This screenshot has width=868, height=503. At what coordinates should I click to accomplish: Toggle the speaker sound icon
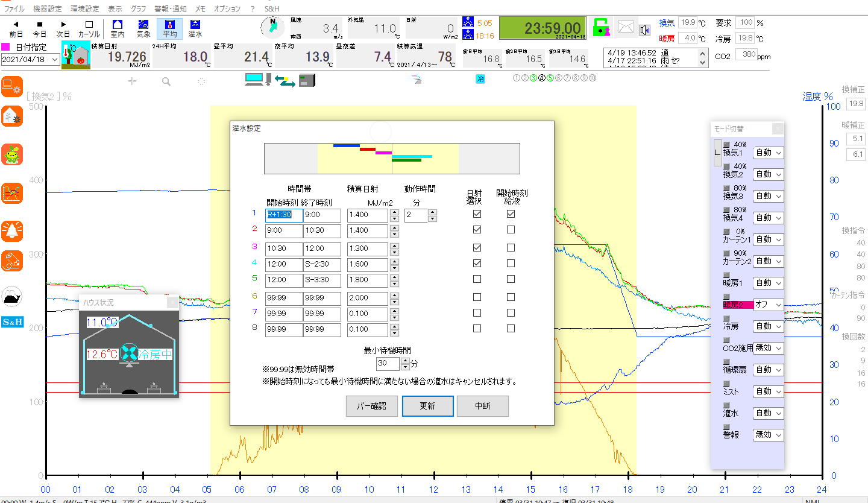(x=645, y=30)
